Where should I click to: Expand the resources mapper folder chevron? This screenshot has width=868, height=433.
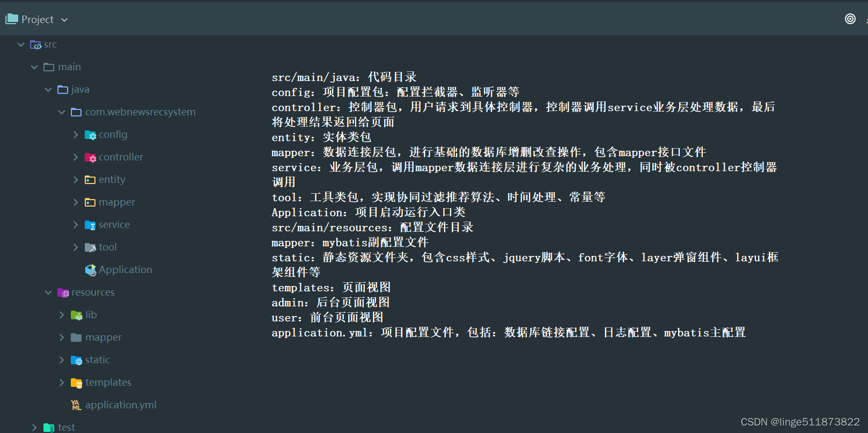[62, 337]
